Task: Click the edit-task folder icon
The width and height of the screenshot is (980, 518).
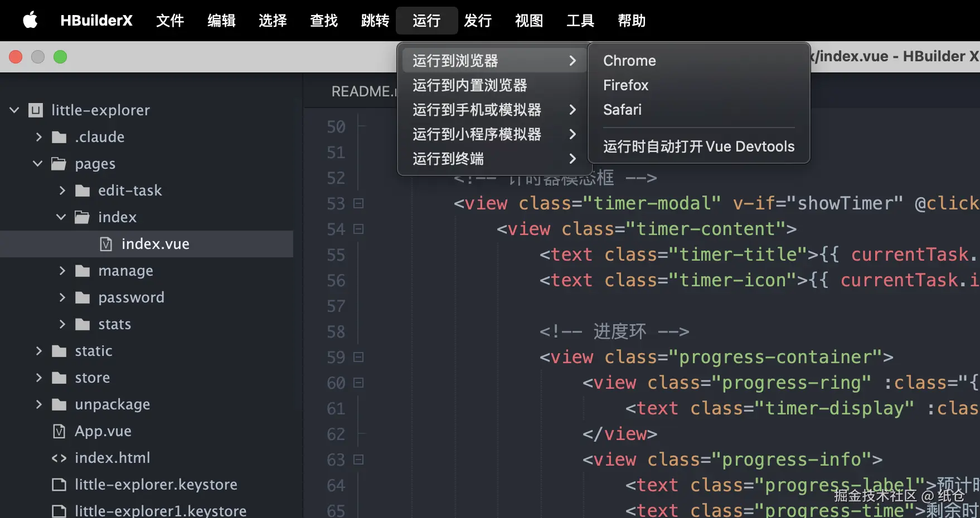Action: coord(83,190)
